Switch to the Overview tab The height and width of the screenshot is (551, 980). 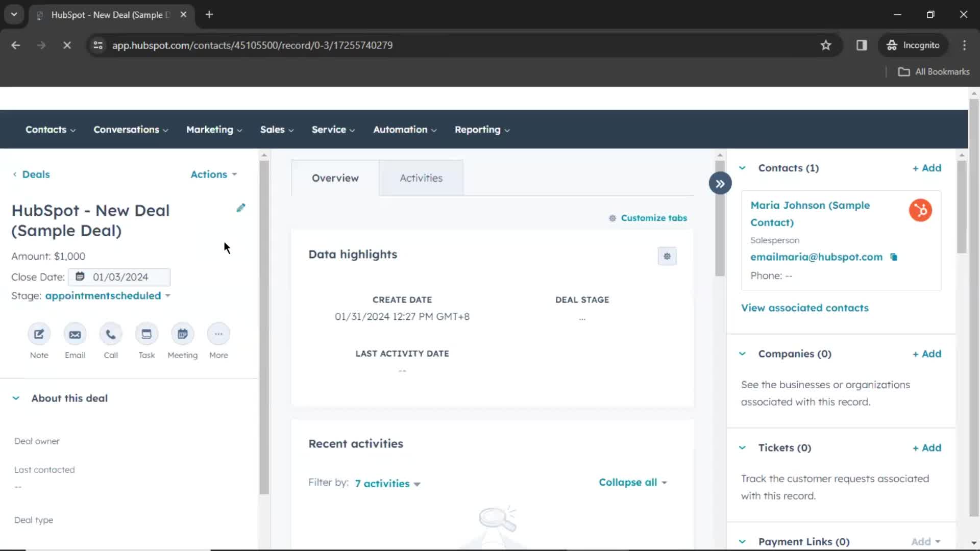(x=335, y=178)
